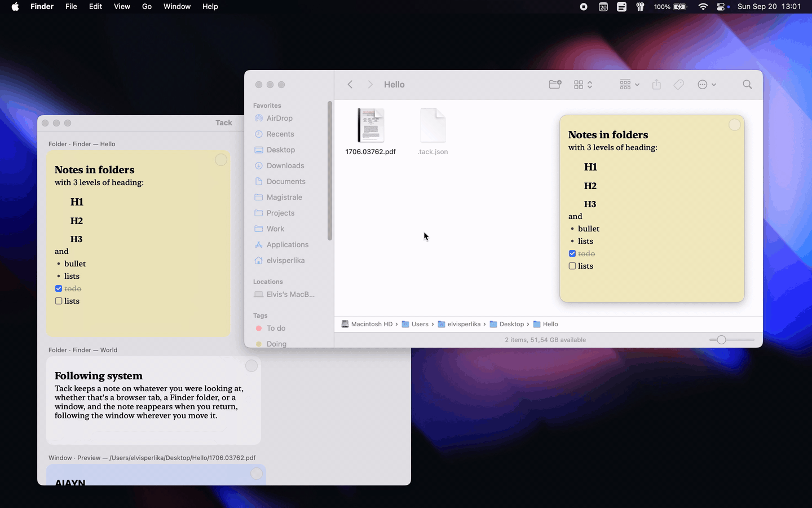The width and height of the screenshot is (812, 508).
Task: Click Desktop in the Finder path bar
Action: click(507, 324)
